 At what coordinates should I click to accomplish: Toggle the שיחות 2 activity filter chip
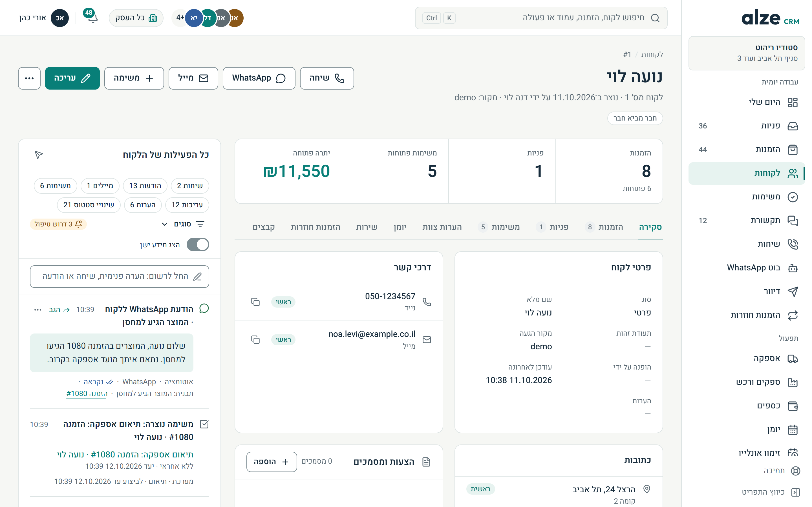coord(189,186)
